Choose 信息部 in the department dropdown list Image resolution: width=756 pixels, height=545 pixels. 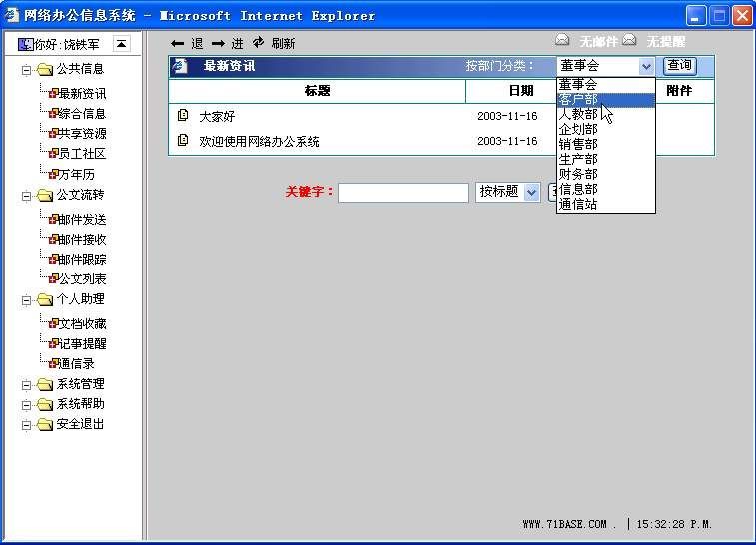pos(579,189)
